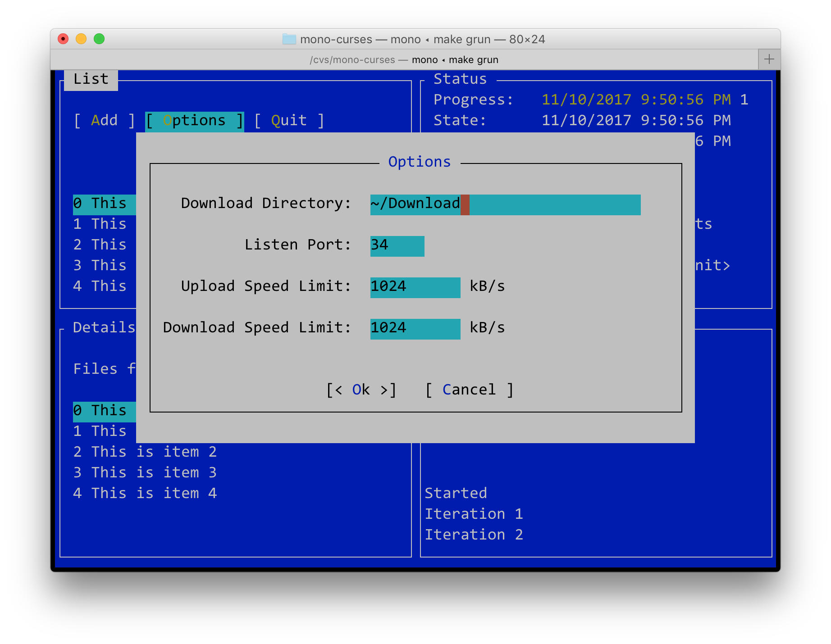
Task: Select '4 This is item 4' row
Action: pyautogui.click(x=145, y=493)
